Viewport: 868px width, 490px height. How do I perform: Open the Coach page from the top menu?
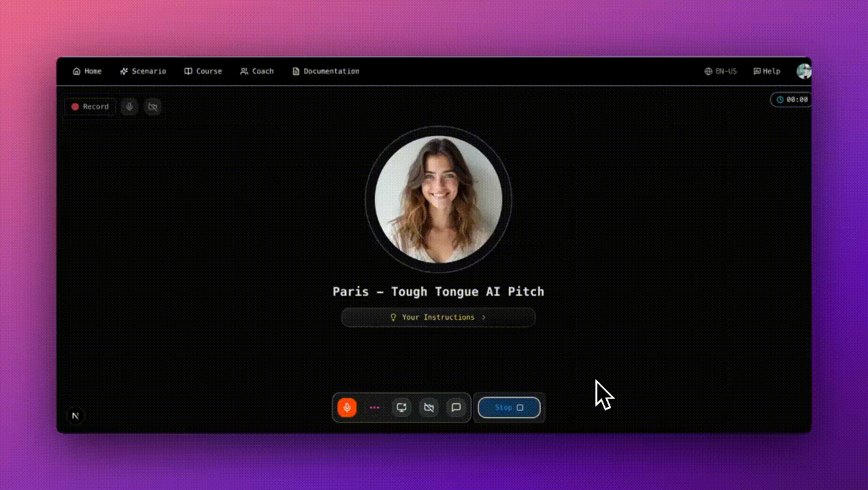[x=256, y=71]
